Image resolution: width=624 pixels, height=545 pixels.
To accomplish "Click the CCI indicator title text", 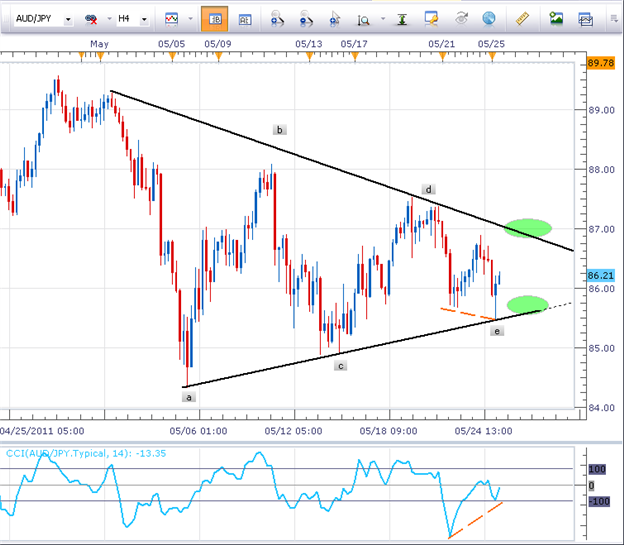I will tap(86, 453).
